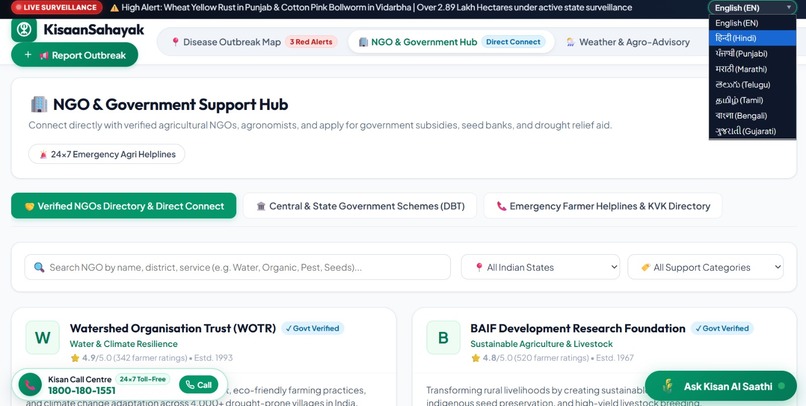The image size is (806, 406).
Task: Choose Marathi from language list
Action: pos(752,69)
